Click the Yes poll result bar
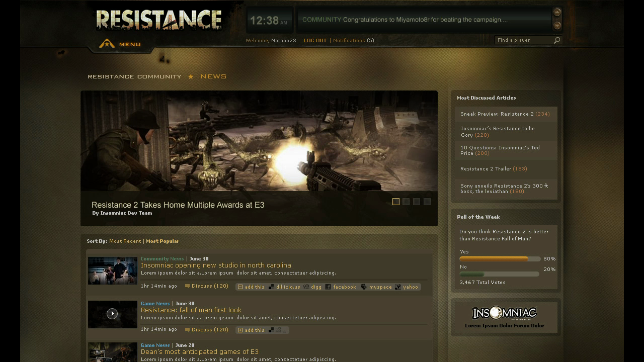644x362 pixels. pos(500,259)
